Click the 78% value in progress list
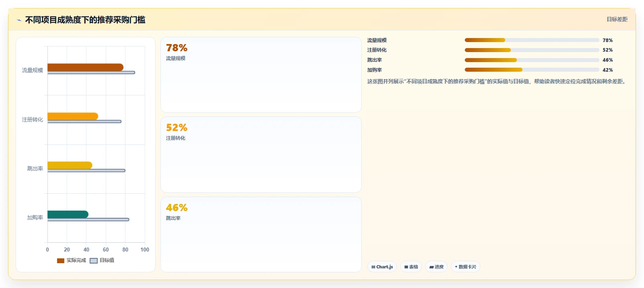Image resolution: width=644 pixels, height=288 pixels. [x=608, y=40]
